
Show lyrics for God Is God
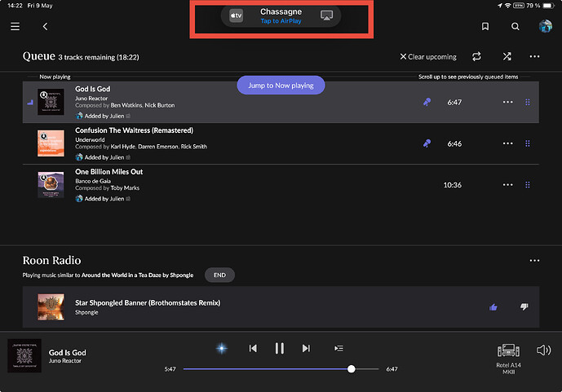[427, 102]
